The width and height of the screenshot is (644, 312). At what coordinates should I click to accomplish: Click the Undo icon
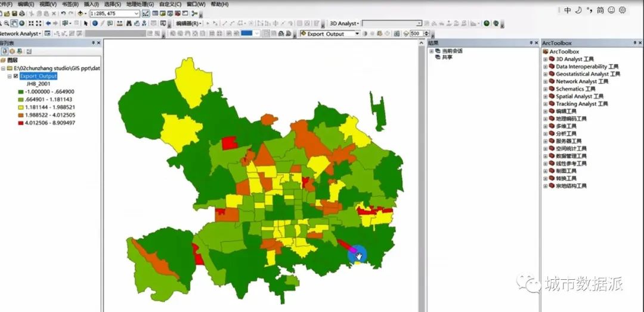63,13
